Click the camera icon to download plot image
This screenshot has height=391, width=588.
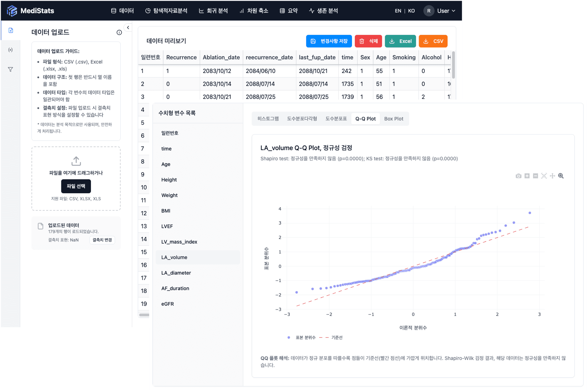(x=518, y=176)
